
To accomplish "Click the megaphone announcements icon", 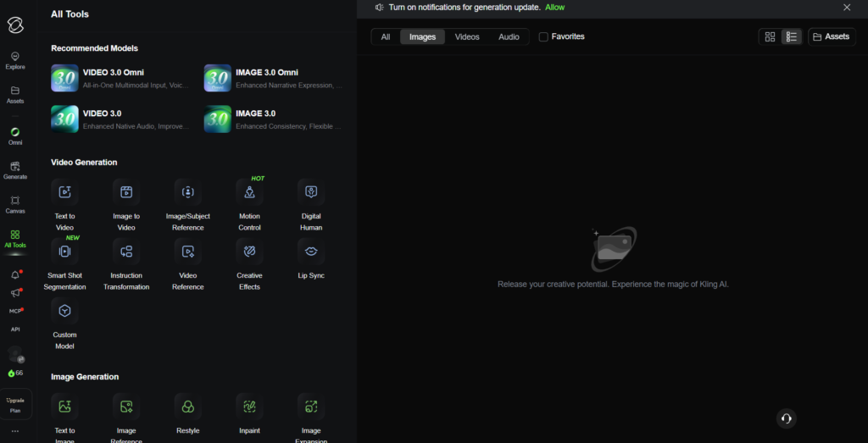I will click(x=15, y=292).
